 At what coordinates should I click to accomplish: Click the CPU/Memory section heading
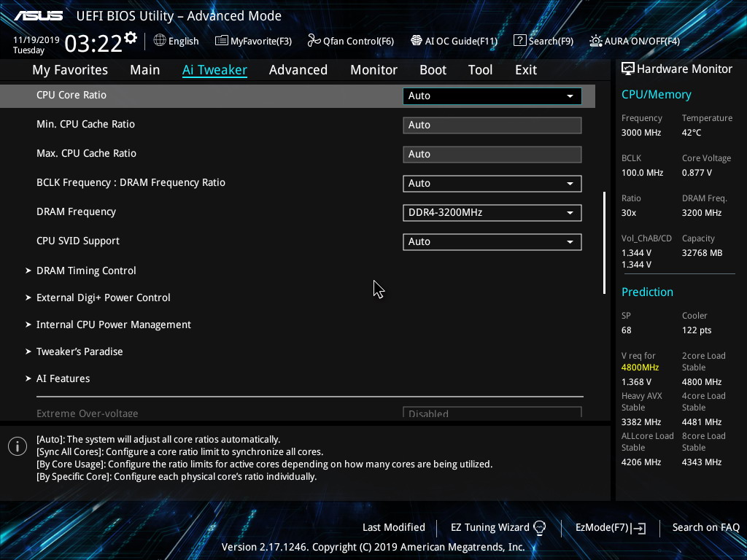(656, 95)
